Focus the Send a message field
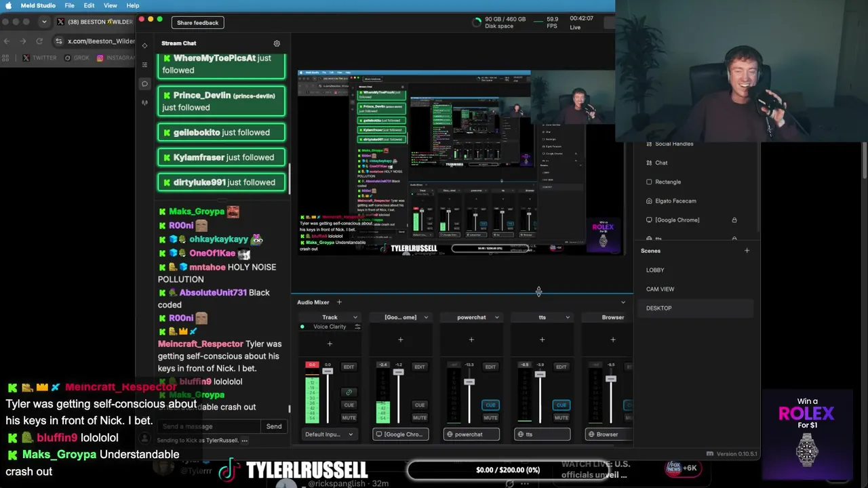This screenshot has width=868, height=488. [x=210, y=426]
